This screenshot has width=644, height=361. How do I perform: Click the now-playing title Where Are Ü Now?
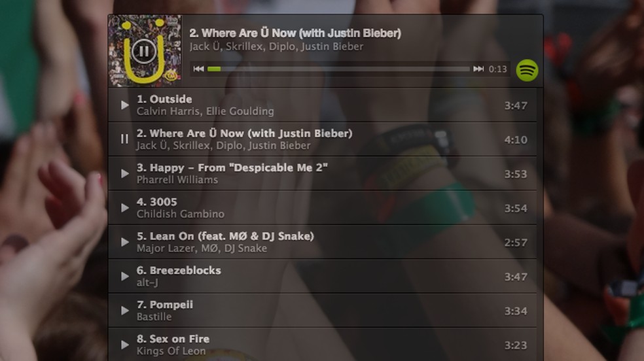pyautogui.click(x=295, y=33)
